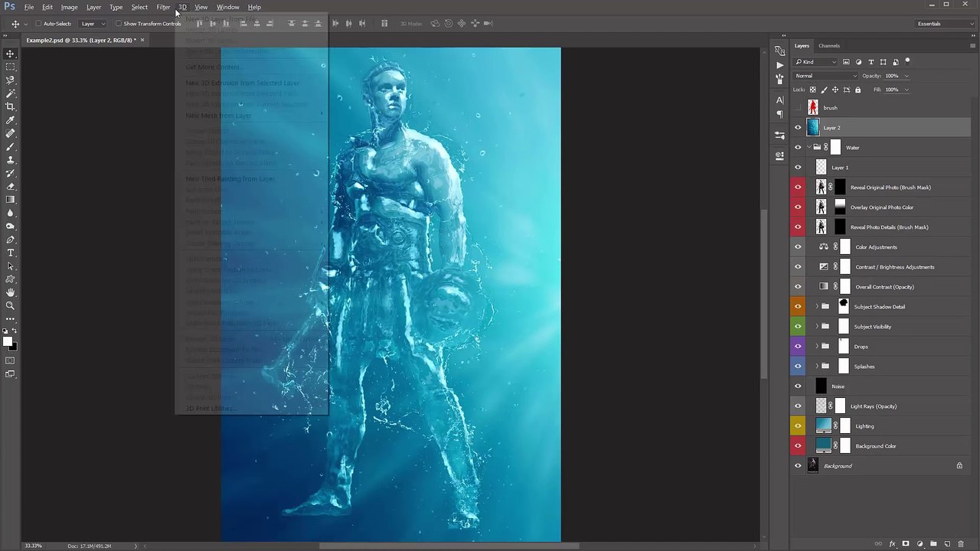The image size is (980, 551).
Task: Enable the Auto-Select checkbox
Action: point(38,24)
